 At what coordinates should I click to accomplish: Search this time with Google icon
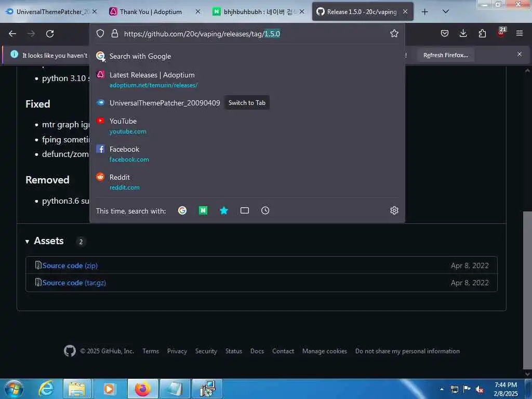pos(182,210)
